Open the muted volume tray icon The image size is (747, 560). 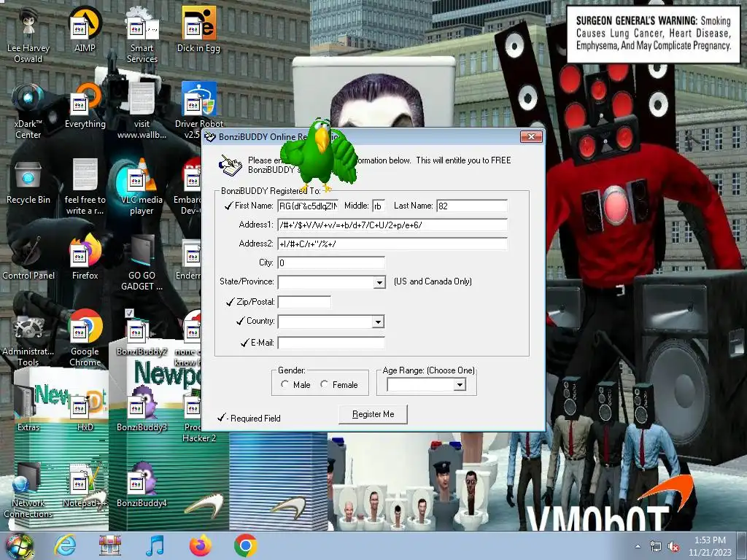pyautogui.click(x=673, y=547)
